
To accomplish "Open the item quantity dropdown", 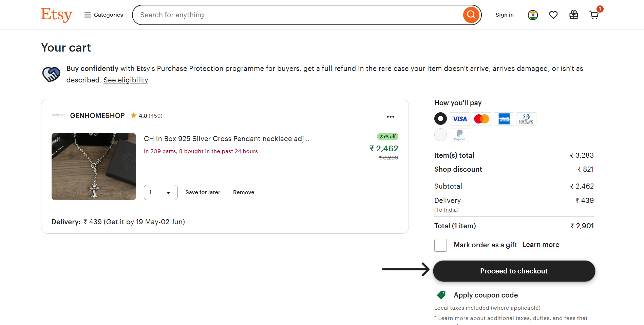I will pos(160,192).
